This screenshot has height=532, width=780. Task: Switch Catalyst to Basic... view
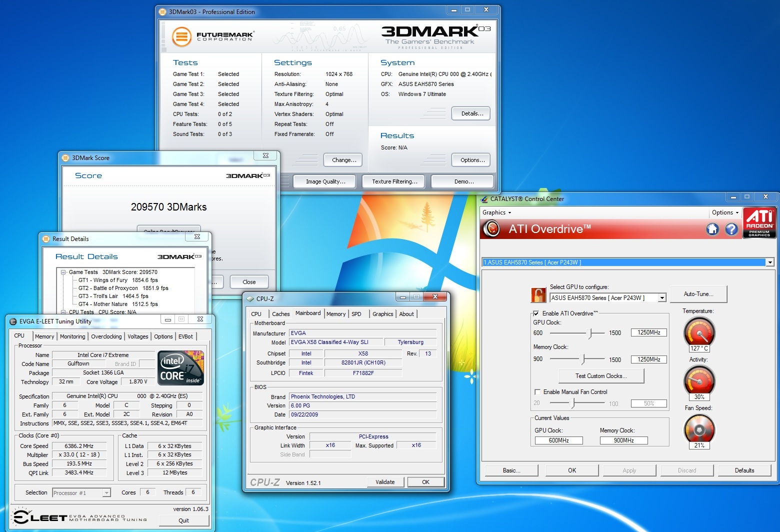511,470
